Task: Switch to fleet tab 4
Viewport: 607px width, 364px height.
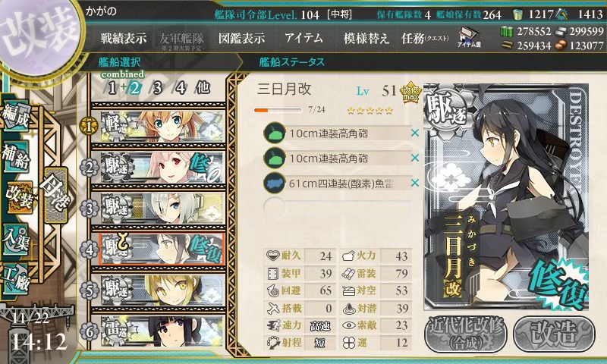Action: (181, 88)
